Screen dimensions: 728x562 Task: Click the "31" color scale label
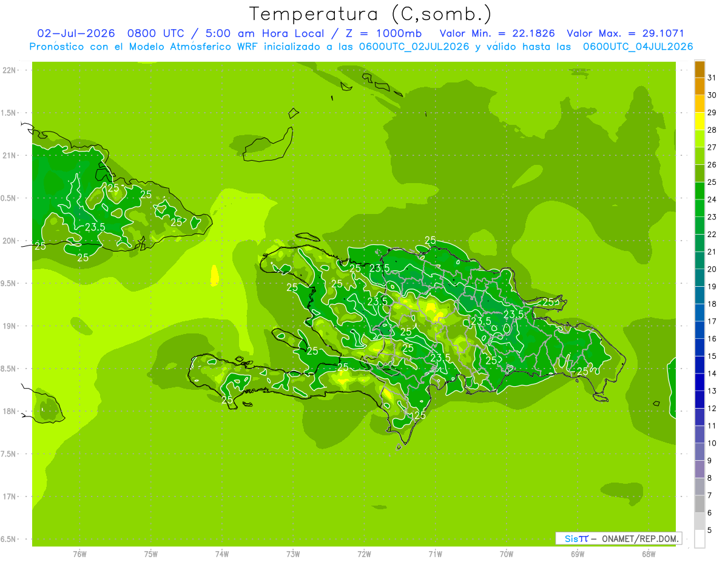pos(712,78)
